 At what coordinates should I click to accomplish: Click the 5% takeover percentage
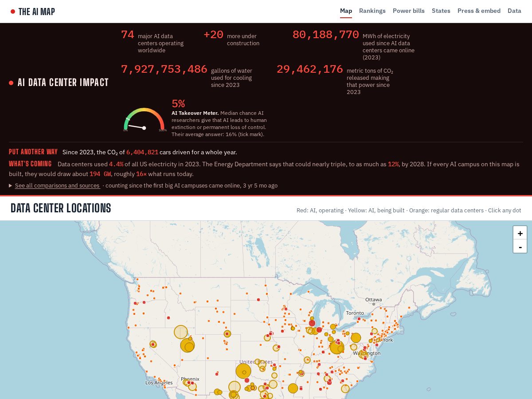pos(178,104)
